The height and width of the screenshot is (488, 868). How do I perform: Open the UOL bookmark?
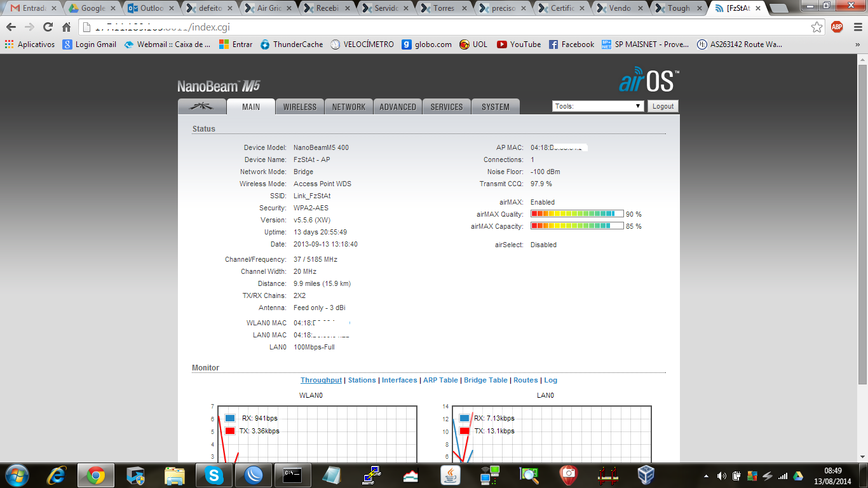coord(473,44)
